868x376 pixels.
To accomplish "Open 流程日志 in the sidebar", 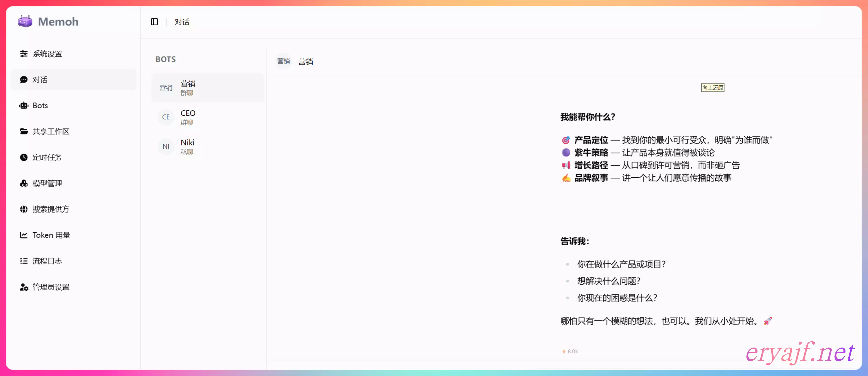I will (x=47, y=261).
